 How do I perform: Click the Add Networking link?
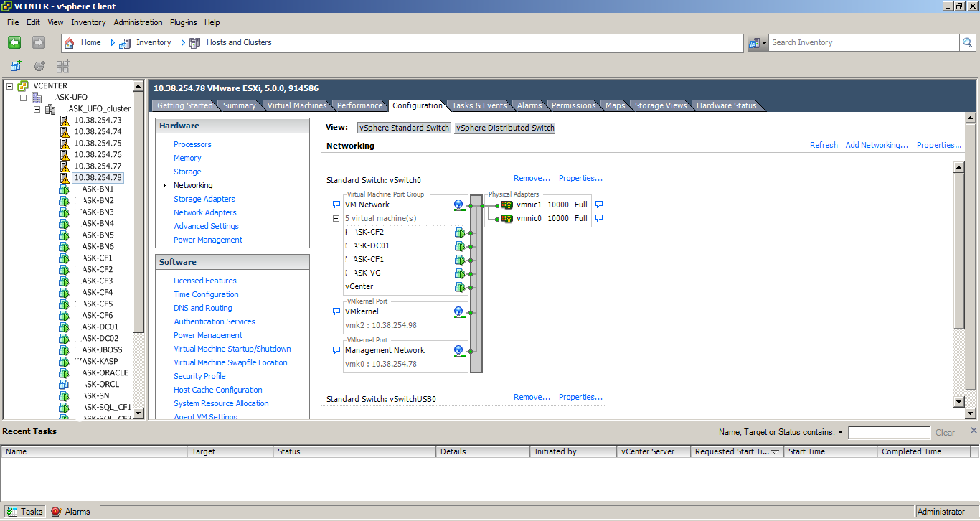coord(877,145)
